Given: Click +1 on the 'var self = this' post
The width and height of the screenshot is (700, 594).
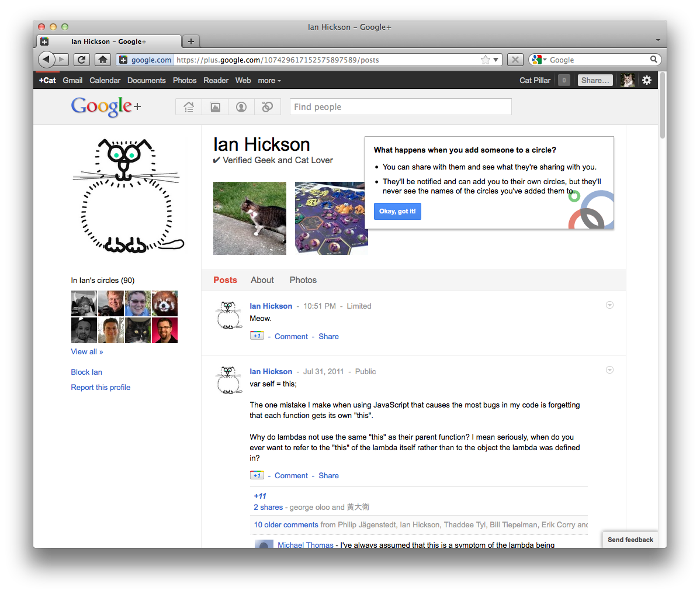Looking at the screenshot, I should [257, 475].
